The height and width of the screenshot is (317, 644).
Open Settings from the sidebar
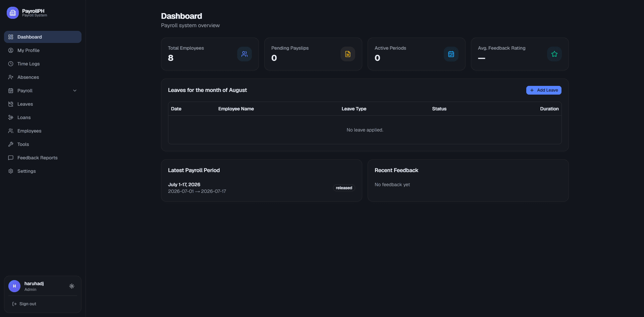tap(43, 171)
